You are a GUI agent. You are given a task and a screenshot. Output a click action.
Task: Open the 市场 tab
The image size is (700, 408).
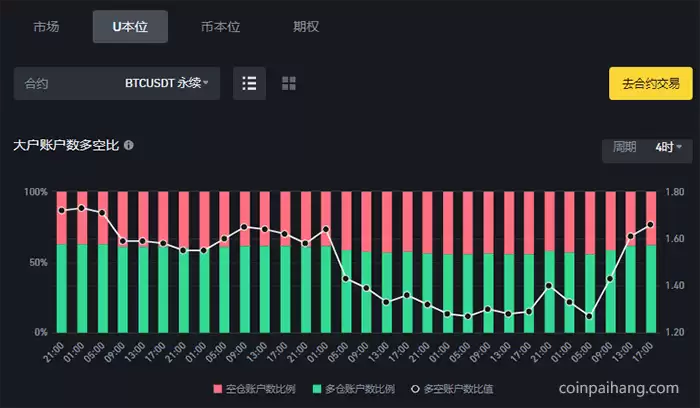46,27
